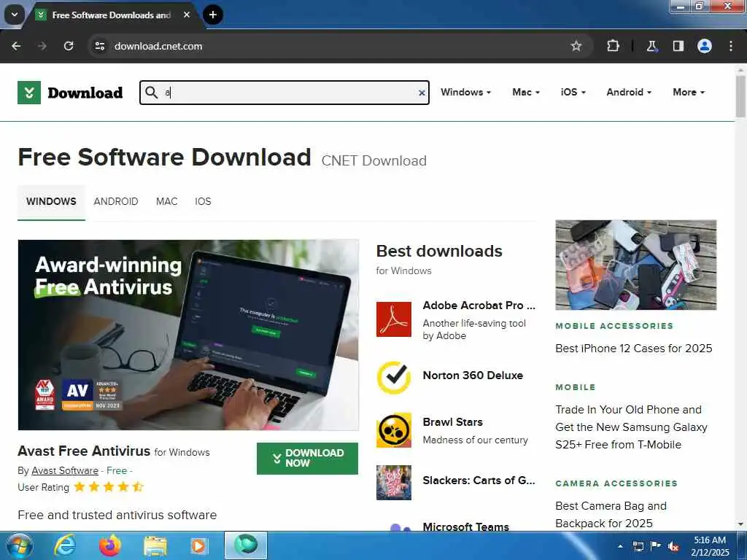747x560 pixels.
Task: Open the Chrome Labs flask icon
Action: [651, 46]
